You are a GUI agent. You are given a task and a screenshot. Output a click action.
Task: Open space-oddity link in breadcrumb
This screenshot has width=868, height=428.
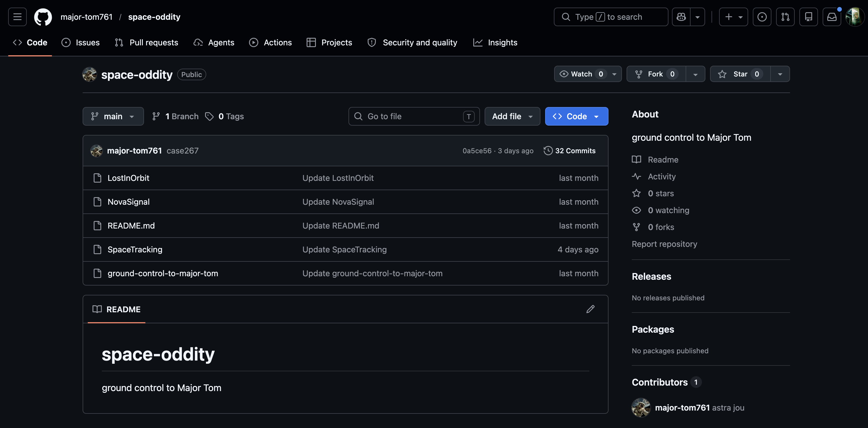click(154, 17)
